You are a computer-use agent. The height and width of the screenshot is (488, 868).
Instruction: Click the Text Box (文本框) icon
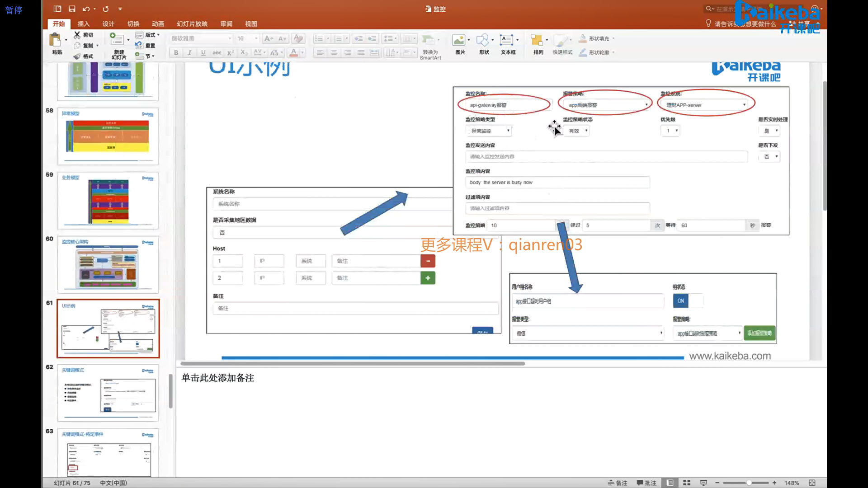(506, 41)
